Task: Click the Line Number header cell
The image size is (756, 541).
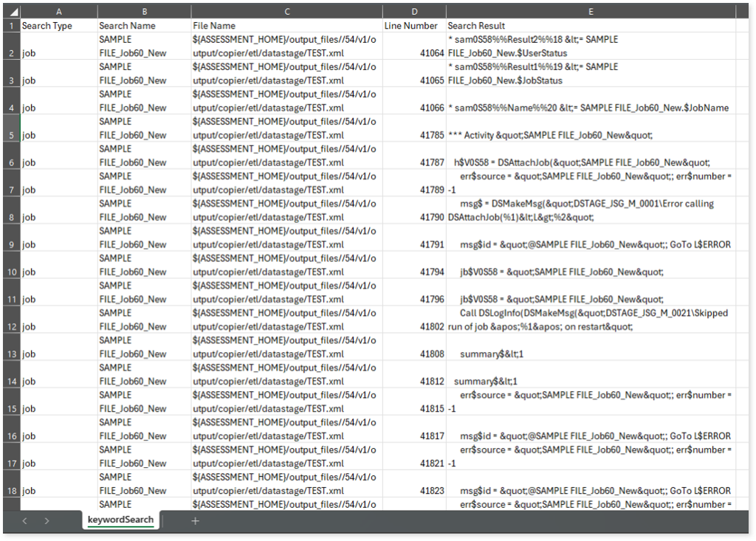Action: coord(413,26)
